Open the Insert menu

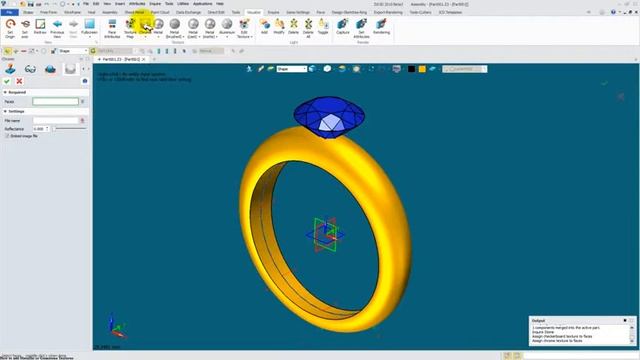click(x=120, y=4)
